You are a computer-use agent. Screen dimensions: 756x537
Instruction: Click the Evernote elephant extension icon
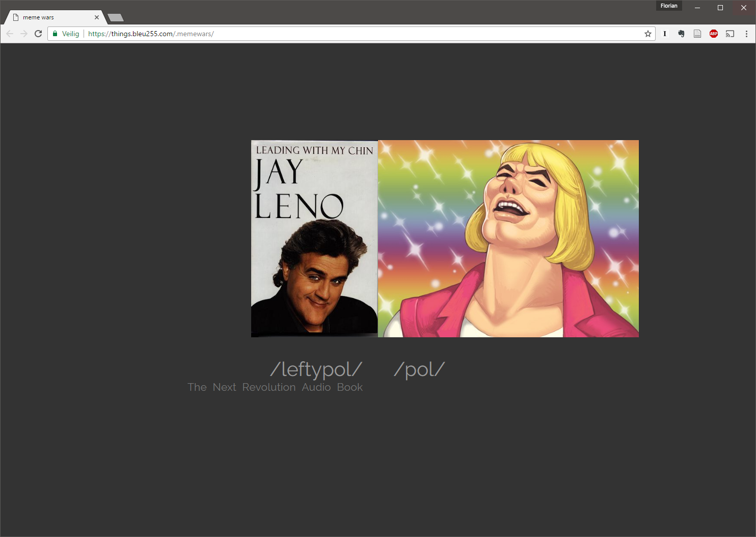681,34
